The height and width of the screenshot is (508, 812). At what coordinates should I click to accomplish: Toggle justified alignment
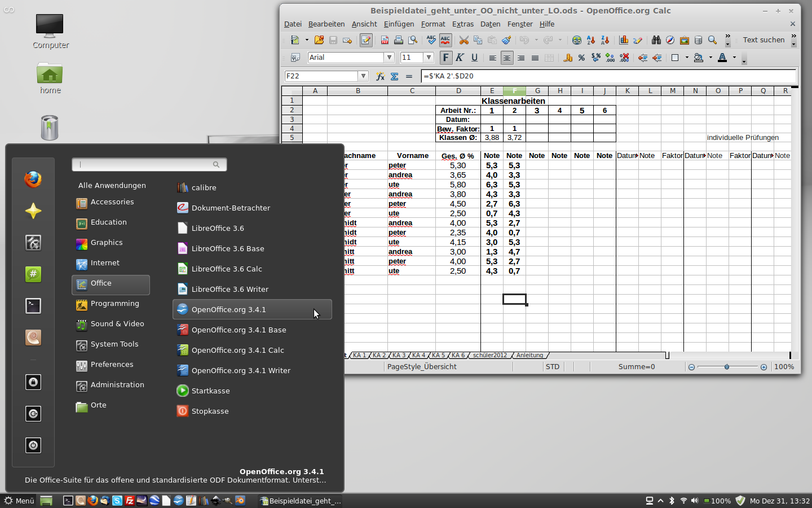point(535,58)
